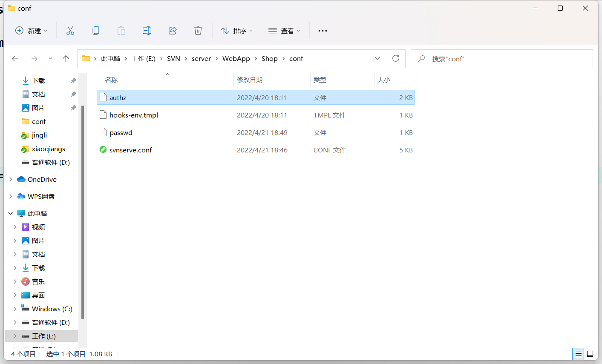The width and height of the screenshot is (602, 364).
Task: Sort by 名称 column header
Action: (111, 80)
